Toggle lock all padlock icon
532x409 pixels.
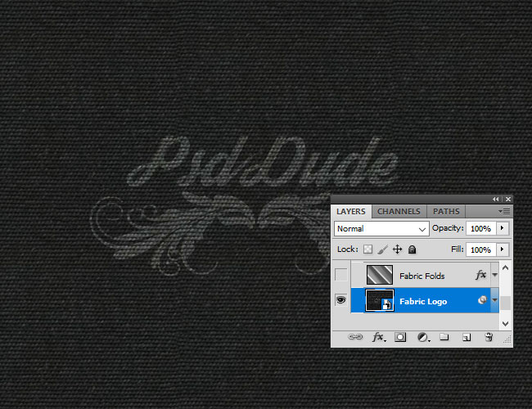(x=412, y=249)
